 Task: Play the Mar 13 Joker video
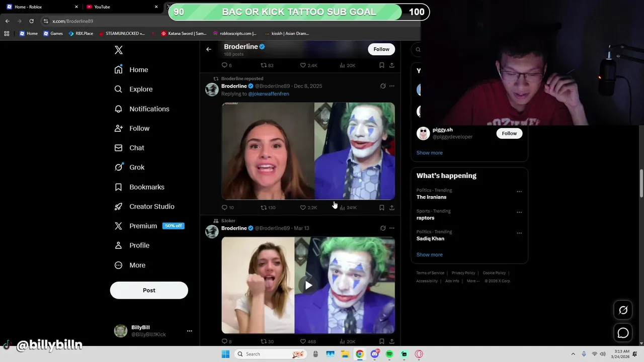tap(308, 285)
